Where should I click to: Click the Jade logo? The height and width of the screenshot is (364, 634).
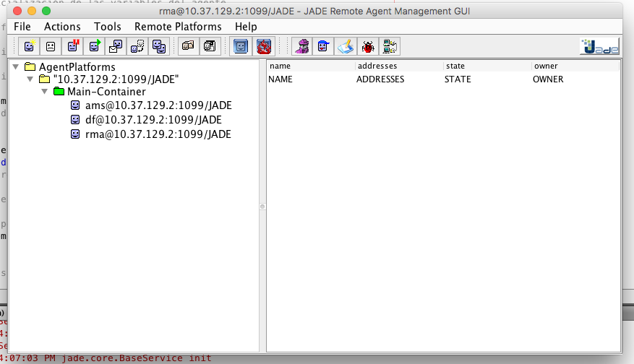pos(599,46)
